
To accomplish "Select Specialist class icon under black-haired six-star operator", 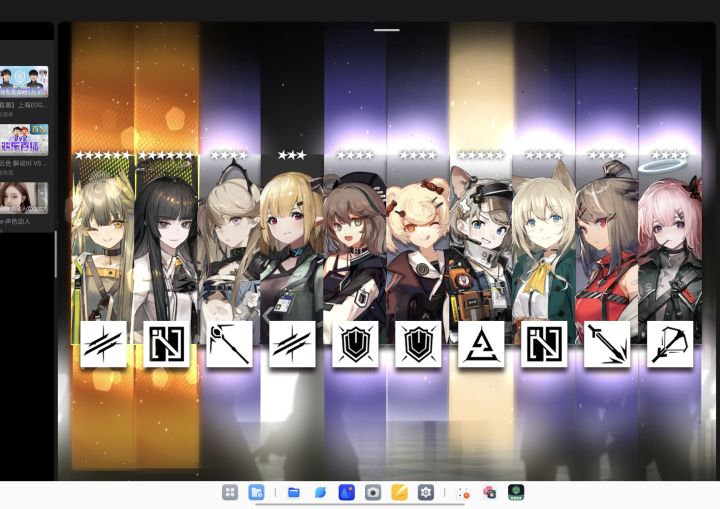I will [166, 344].
